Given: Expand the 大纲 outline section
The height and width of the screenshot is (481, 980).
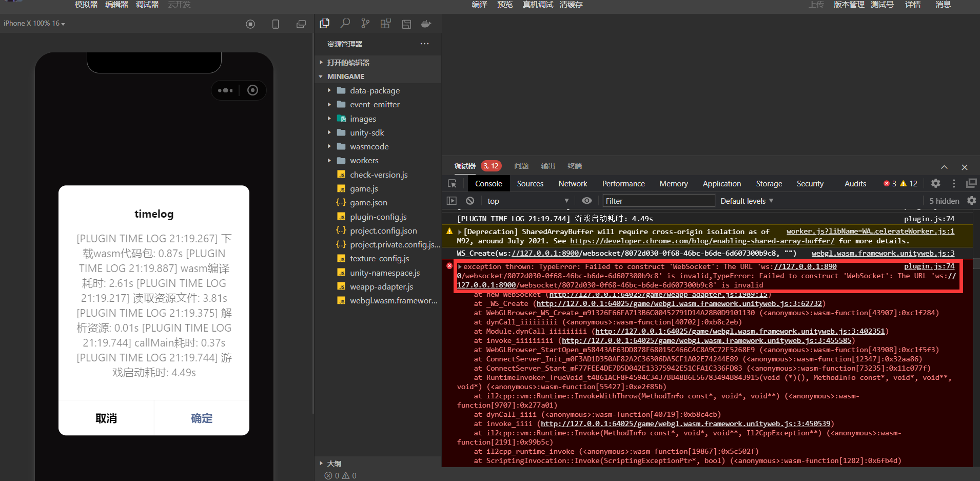Looking at the screenshot, I should coord(321,463).
